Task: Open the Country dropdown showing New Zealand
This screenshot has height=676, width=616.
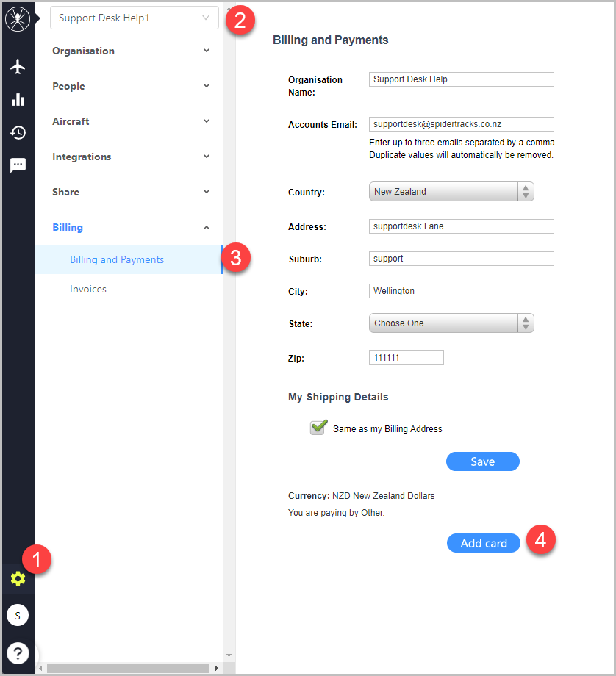Action: [451, 192]
